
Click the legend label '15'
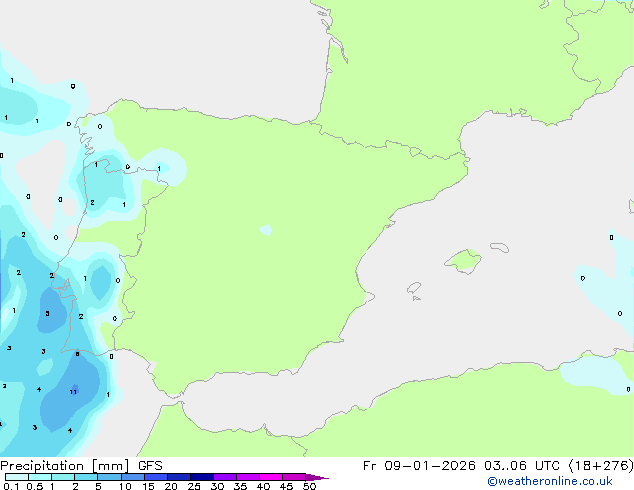pos(148,486)
